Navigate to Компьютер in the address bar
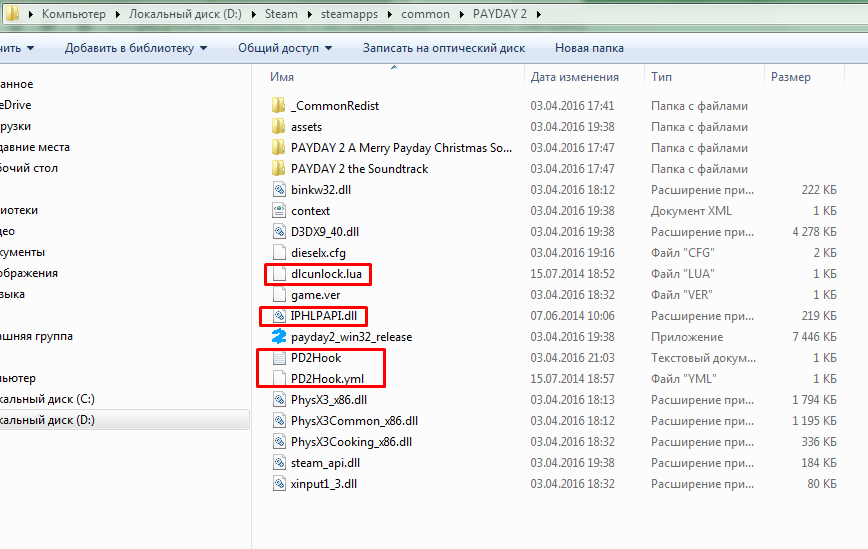The width and height of the screenshot is (868, 549). point(74,14)
